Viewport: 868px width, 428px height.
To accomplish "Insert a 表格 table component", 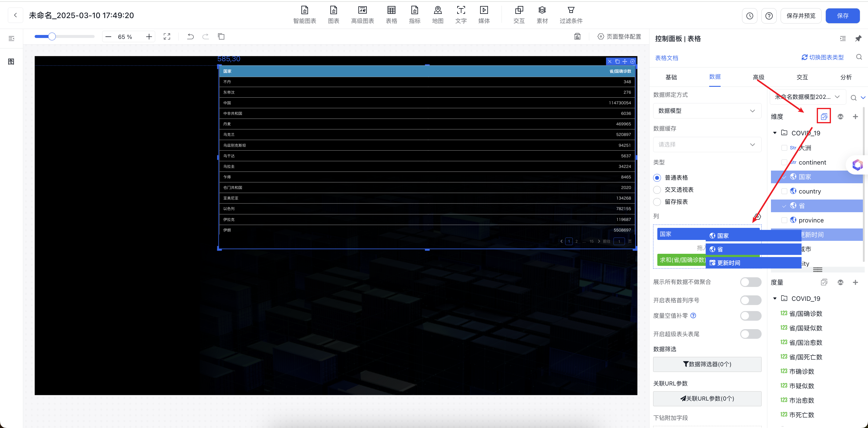I will pyautogui.click(x=391, y=15).
